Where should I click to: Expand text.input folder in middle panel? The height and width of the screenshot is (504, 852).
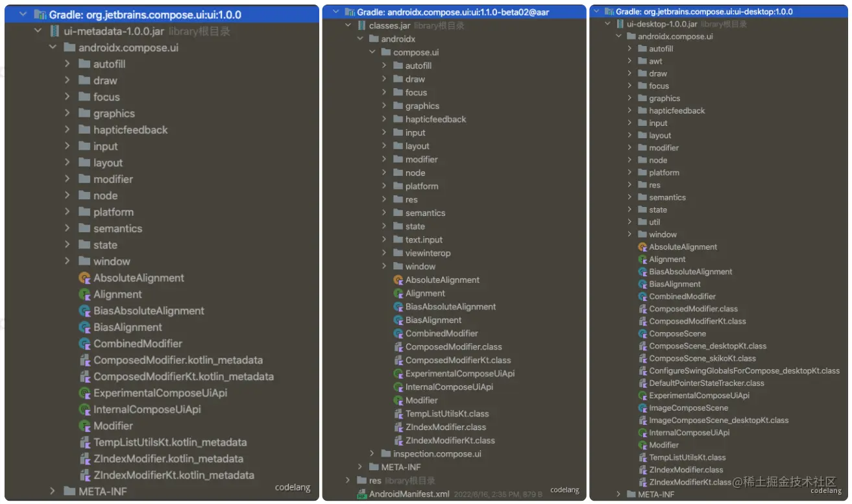[384, 240]
